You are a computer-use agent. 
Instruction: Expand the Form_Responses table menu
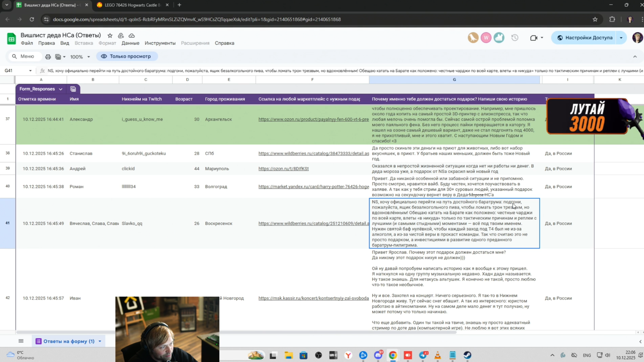(x=61, y=89)
